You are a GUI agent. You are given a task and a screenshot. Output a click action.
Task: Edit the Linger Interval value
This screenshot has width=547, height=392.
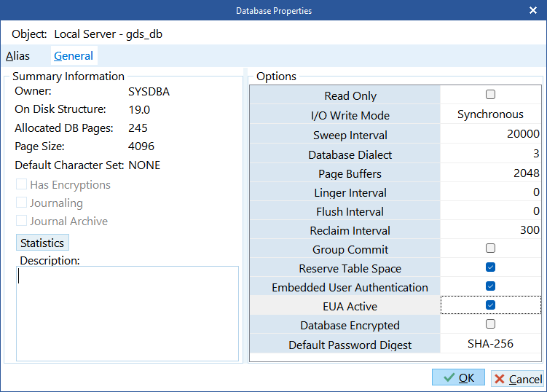(490, 192)
